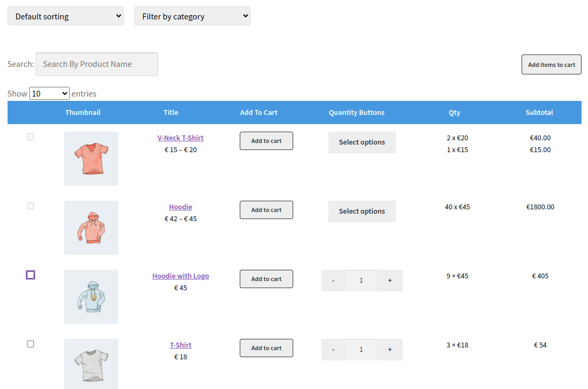Tick the V-Neck T-Shirt row checkbox

pyautogui.click(x=30, y=137)
